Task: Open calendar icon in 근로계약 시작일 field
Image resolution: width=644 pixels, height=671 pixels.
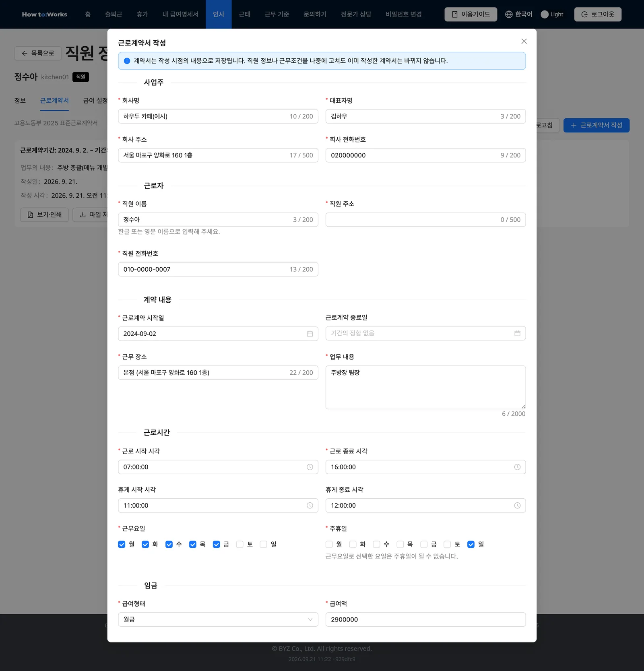Action: (x=310, y=334)
